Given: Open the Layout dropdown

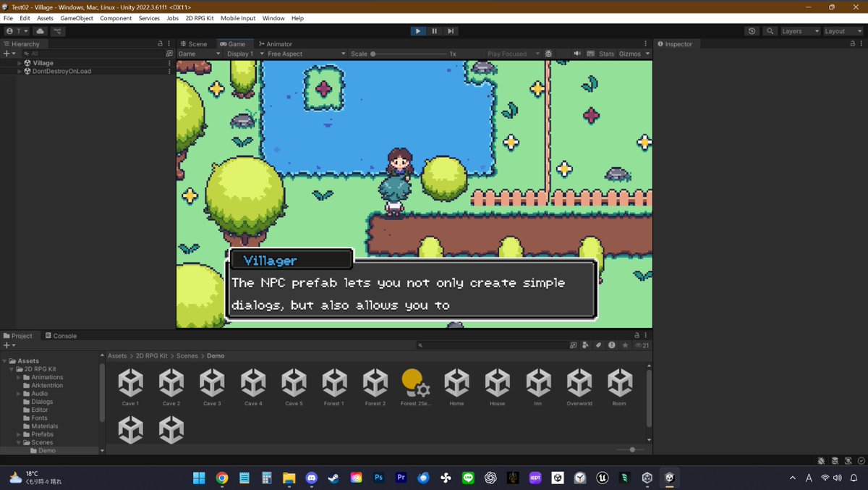Looking at the screenshot, I should point(843,31).
